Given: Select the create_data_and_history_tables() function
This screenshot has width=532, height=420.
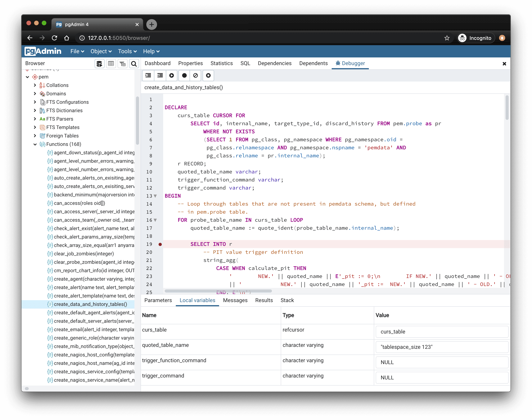Looking at the screenshot, I should pos(91,304).
